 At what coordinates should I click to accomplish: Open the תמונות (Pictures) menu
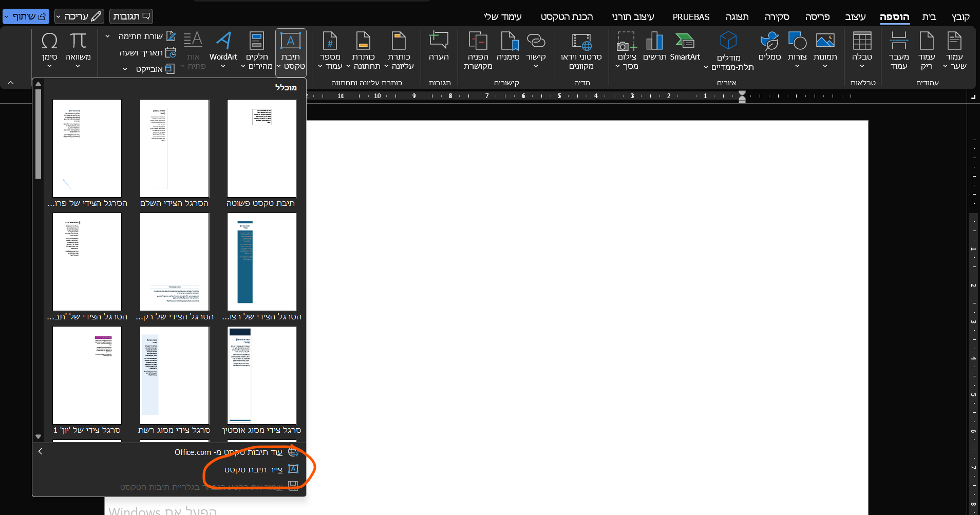click(x=825, y=50)
